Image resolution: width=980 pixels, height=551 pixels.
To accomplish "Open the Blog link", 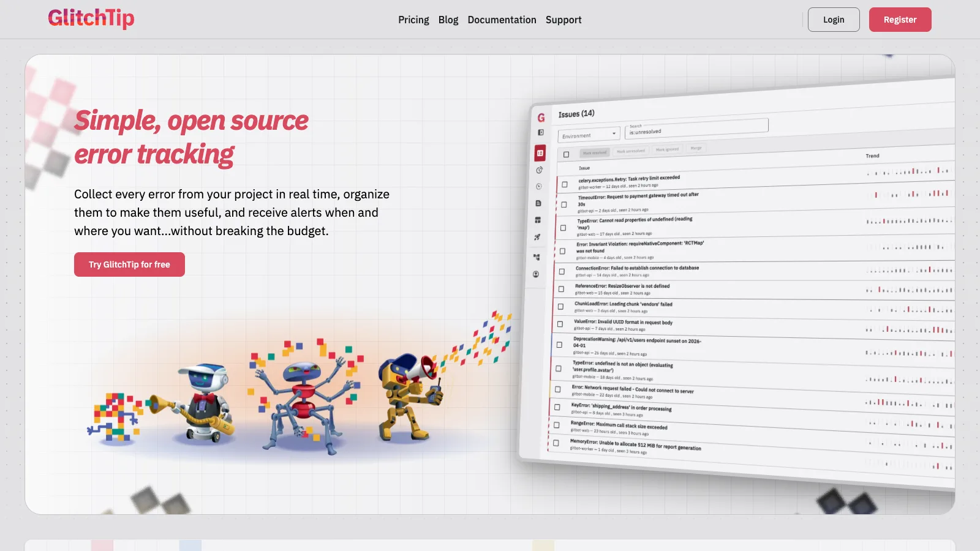I will (448, 20).
